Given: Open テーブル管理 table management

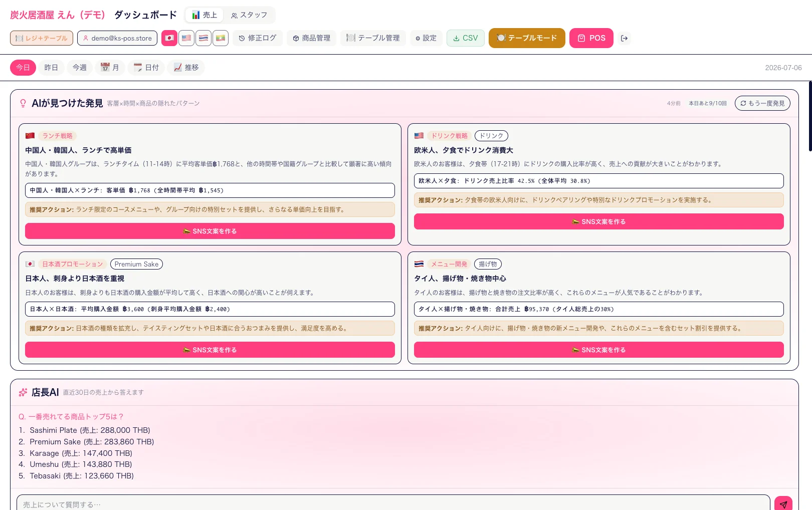Looking at the screenshot, I should 373,38.
